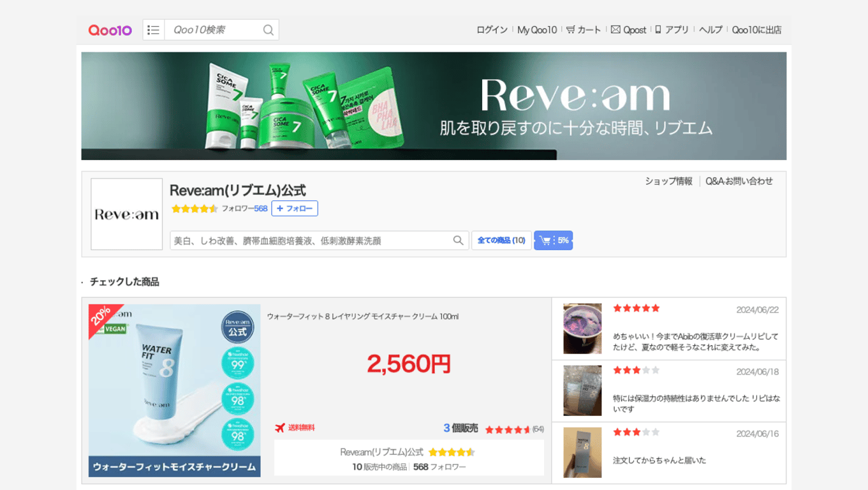
Task: Click the shop search magnifier icon
Action: click(458, 241)
